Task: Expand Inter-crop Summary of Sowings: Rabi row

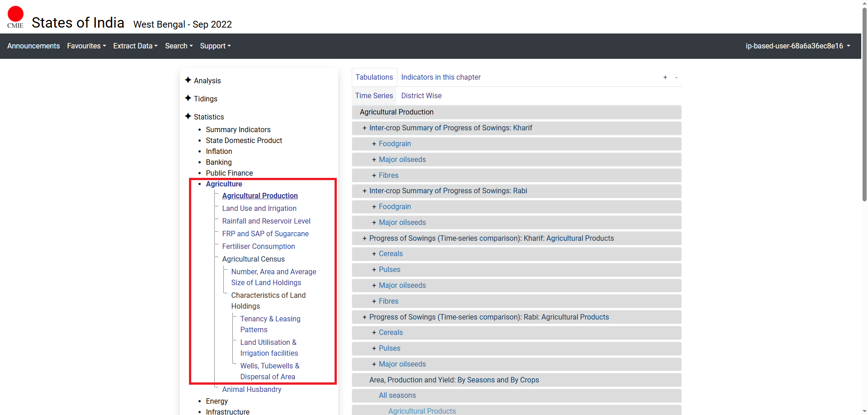Action: (x=364, y=191)
